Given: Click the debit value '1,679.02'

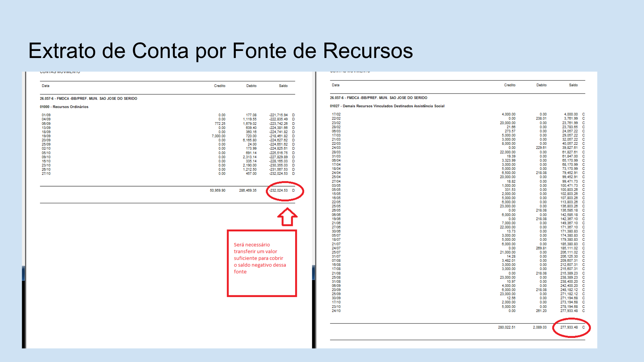Looking at the screenshot, I should click(250, 124).
